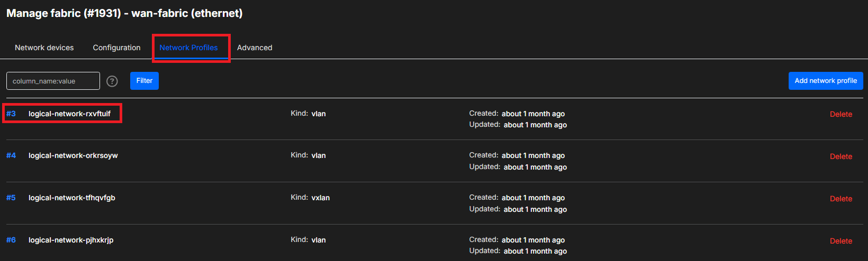Viewport: 868px width, 261px height.
Task: Open network profile #4 link
Action: (x=11, y=155)
